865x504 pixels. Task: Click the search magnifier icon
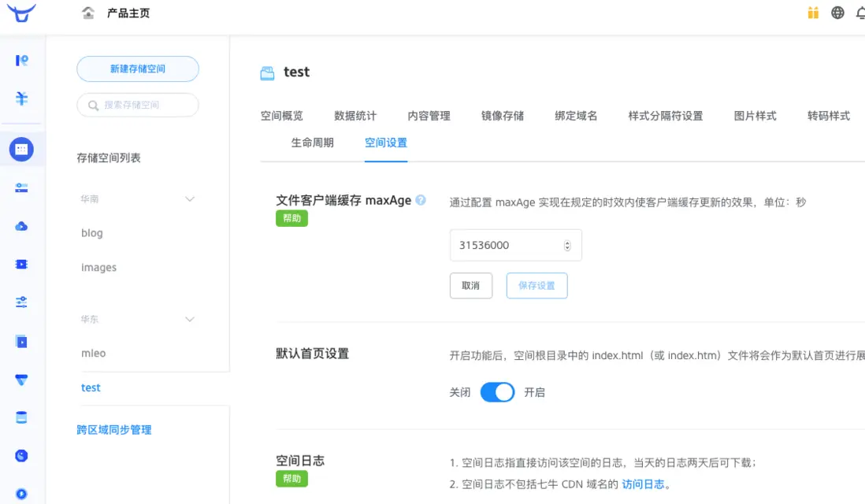point(93,106)
